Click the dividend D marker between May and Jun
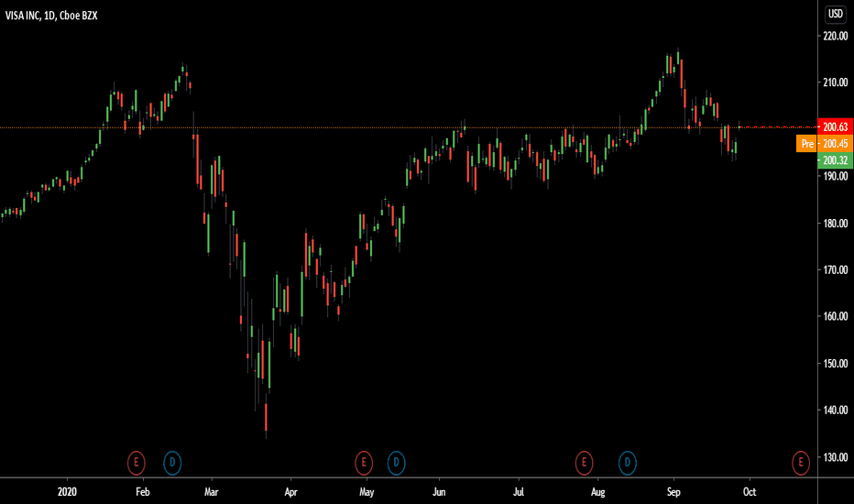The height and width of the screenshot is (504, 854). (x=396, y=463)
